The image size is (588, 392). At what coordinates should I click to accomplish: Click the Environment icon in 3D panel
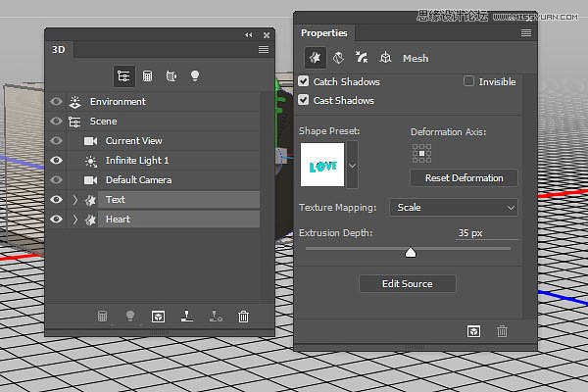pos(75,102)
